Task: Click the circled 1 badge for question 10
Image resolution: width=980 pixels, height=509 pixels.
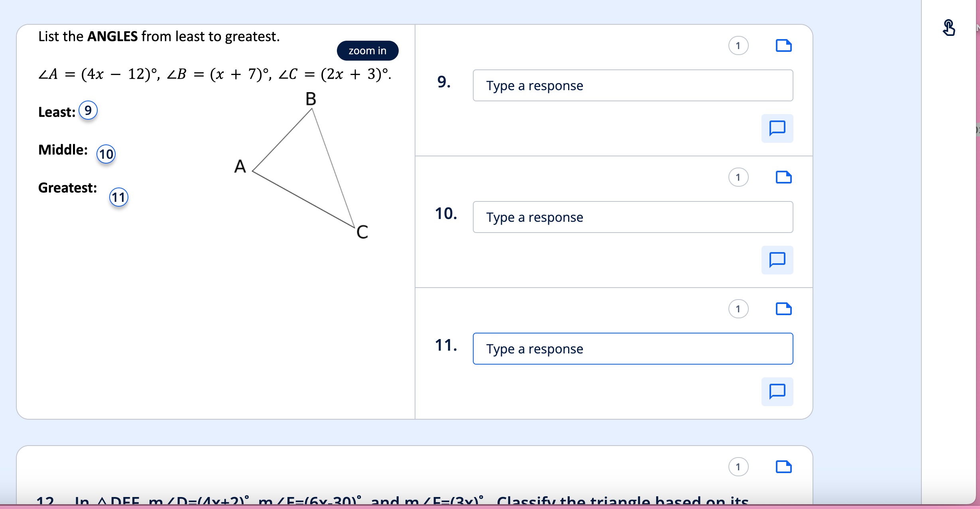Action: click(x=738, y=177)
